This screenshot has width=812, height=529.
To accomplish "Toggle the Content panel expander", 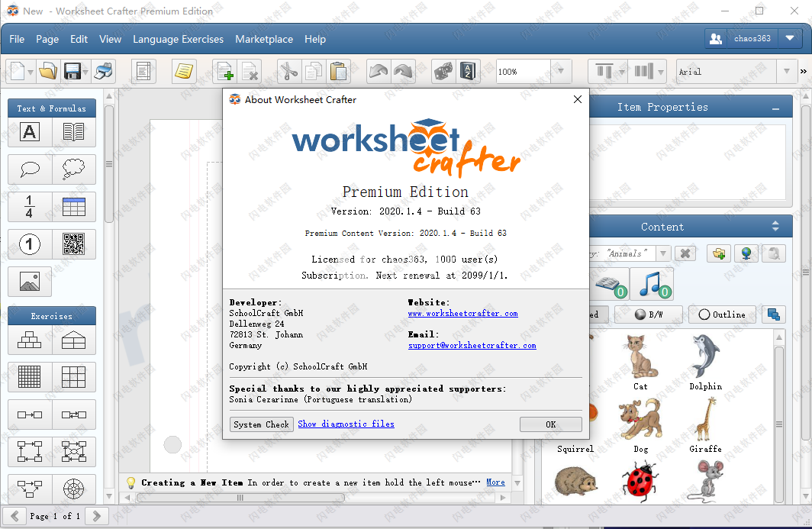I will point(775,227).
